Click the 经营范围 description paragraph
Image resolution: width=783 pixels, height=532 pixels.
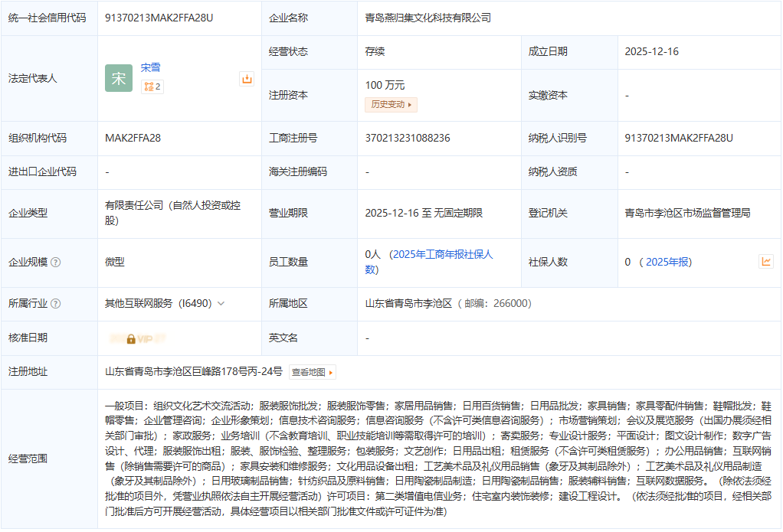tap(438, 459)
